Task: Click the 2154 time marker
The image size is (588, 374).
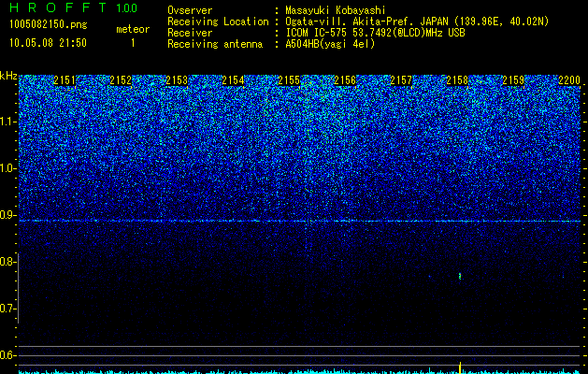Action: click(x=233, y=80)
